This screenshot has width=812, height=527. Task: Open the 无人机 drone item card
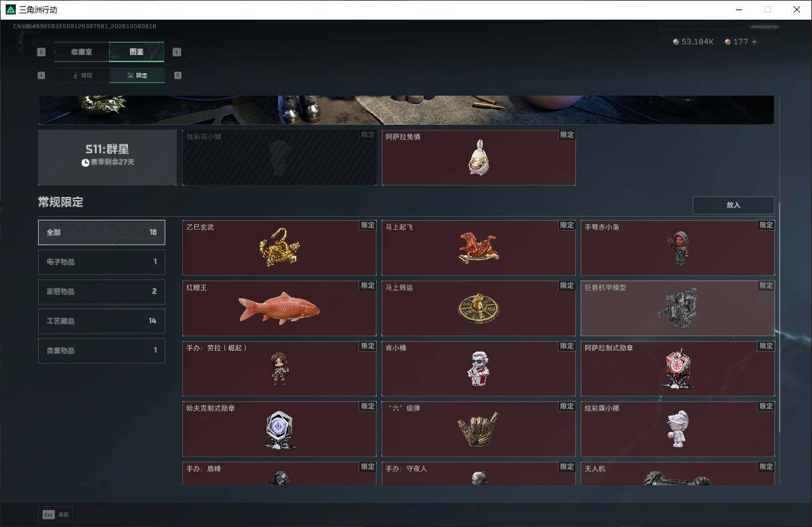point(678,473)
